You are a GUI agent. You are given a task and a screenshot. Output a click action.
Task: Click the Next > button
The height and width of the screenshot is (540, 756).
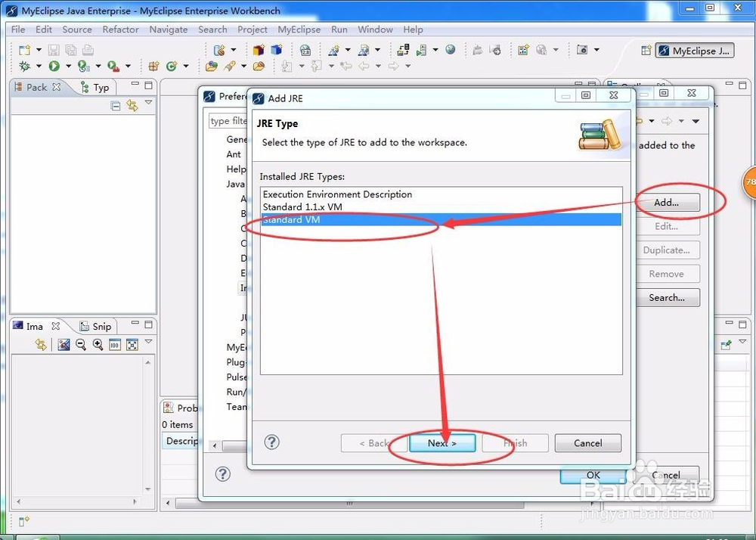pyautogui.click(x=442, y=443)
